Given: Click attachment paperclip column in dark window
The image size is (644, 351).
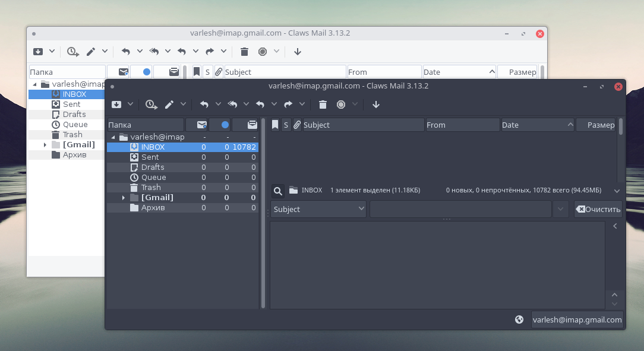Looking at the screenshot, I should tap(297, 125).
